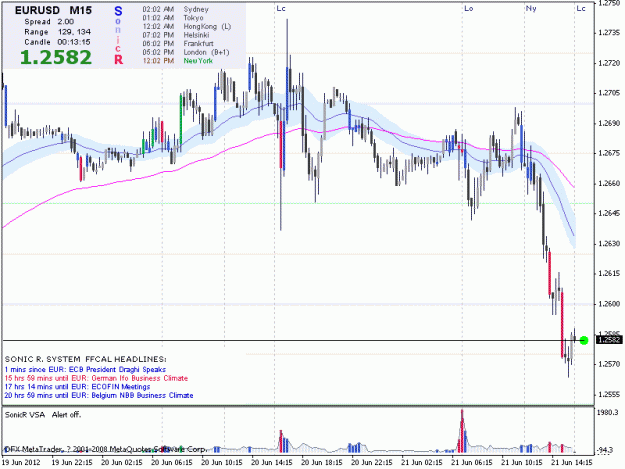Click the 1.2720 price axis label
The width and height of the screenshot is (625, 469).
coord(609,63)
